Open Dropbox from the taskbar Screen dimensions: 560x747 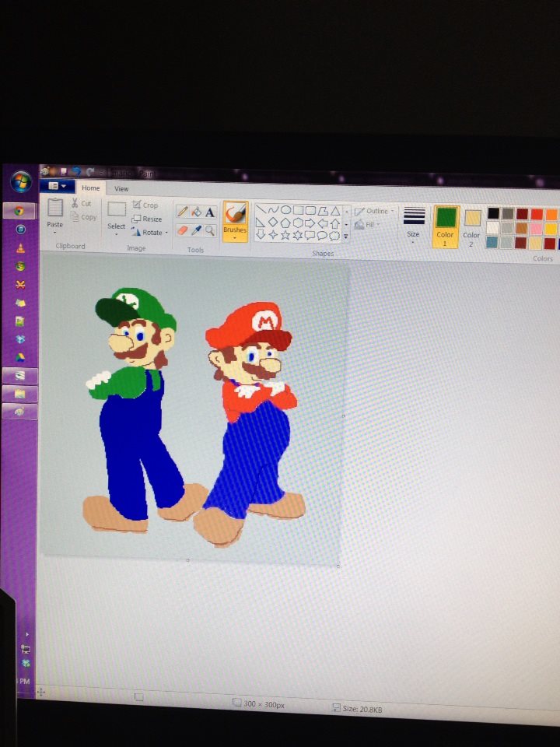click(x=20, y=339)
